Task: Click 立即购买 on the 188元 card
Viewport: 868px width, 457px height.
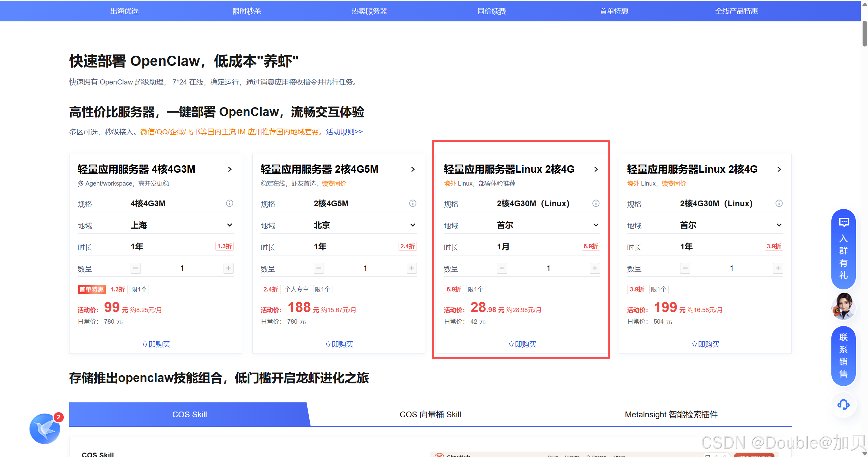Action: click(339, 344)
